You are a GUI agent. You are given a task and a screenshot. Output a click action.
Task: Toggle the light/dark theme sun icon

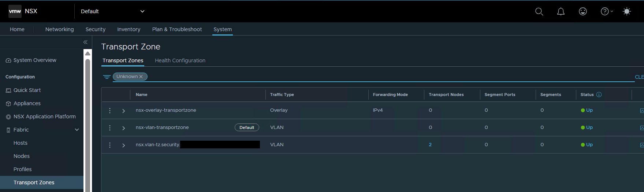tap(626, 11)
